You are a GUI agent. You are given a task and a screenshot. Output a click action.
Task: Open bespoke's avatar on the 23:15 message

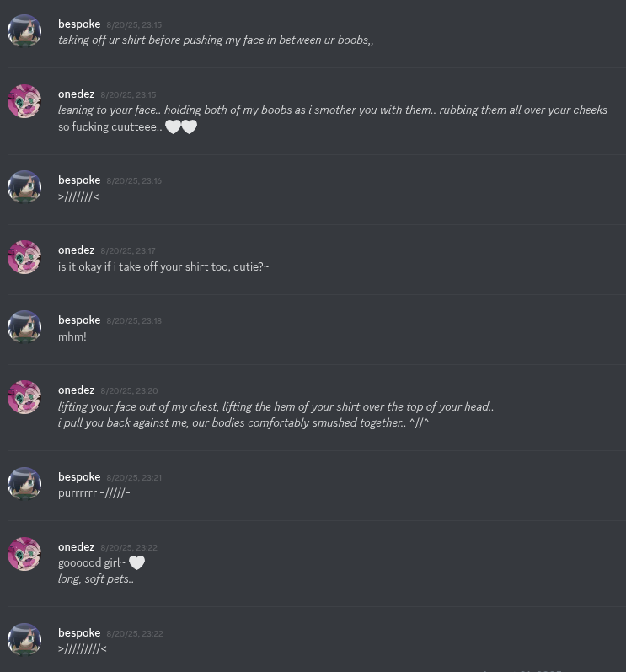(x=24, y=31)
